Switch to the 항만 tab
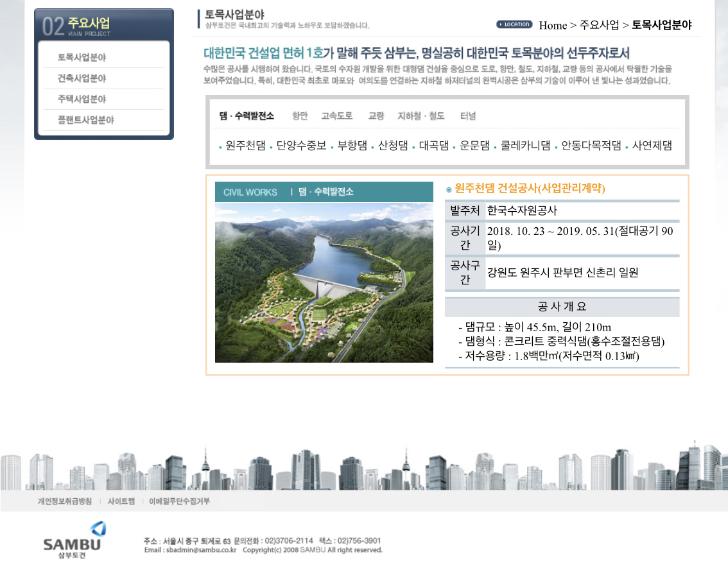Viewport: 728px width, 570px height. click(x=300, y=116)
